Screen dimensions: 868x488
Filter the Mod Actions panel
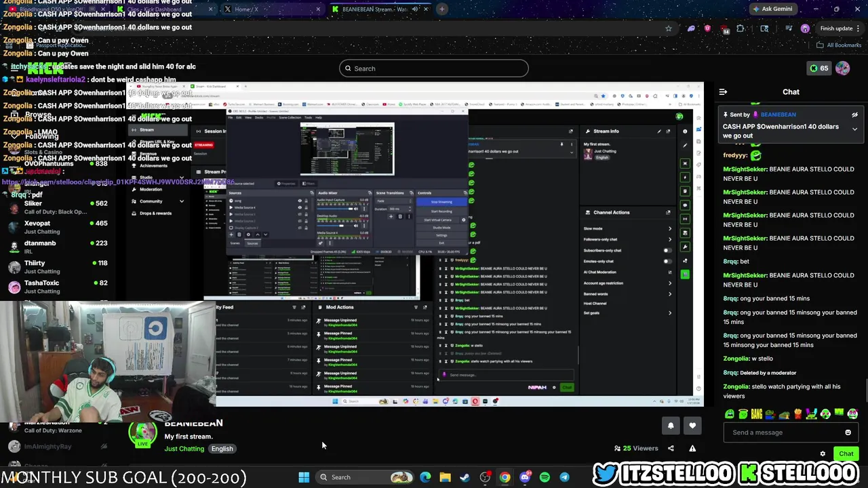[x=416, y=308]
